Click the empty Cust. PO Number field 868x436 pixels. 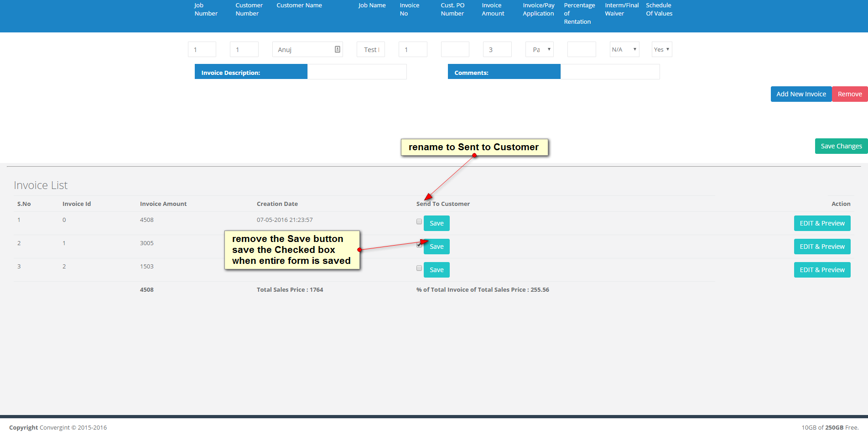pyautogui.click(x=455, y=49)
